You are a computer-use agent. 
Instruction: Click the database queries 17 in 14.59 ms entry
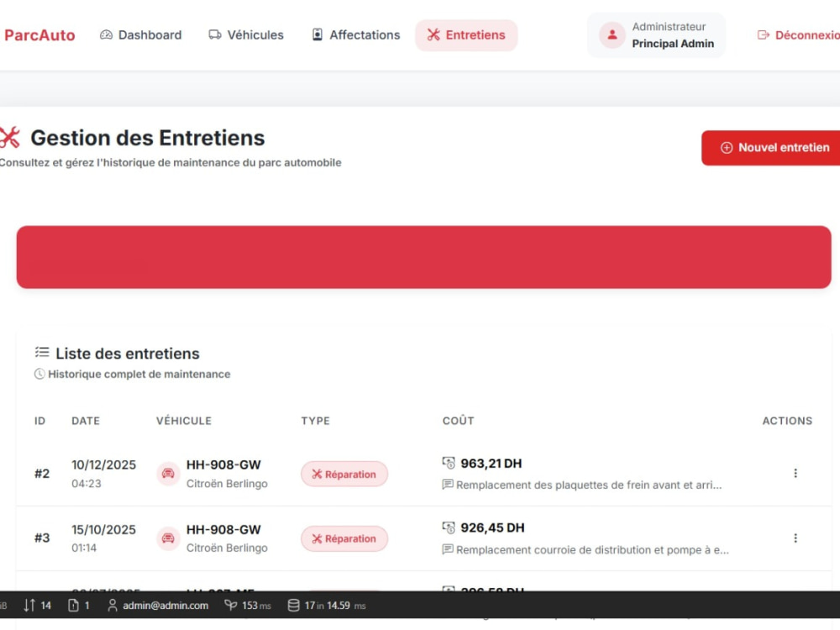point(327,606)
